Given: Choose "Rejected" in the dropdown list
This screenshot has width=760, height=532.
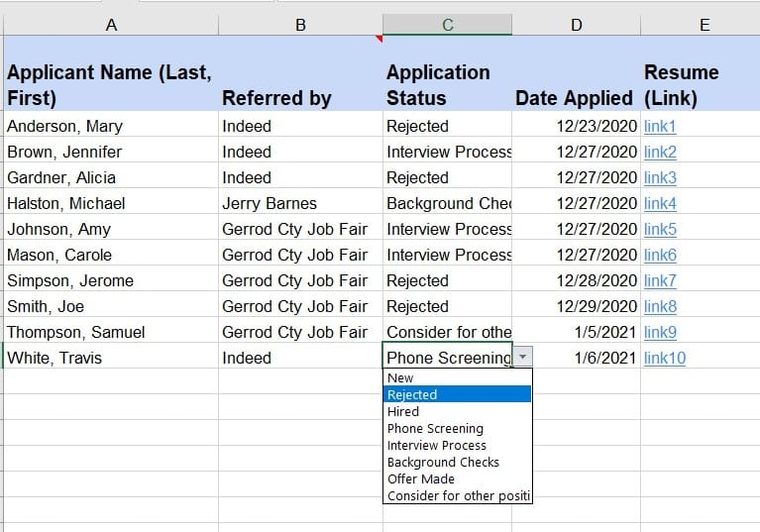Looking at the screenshot, I should (412, 394).
